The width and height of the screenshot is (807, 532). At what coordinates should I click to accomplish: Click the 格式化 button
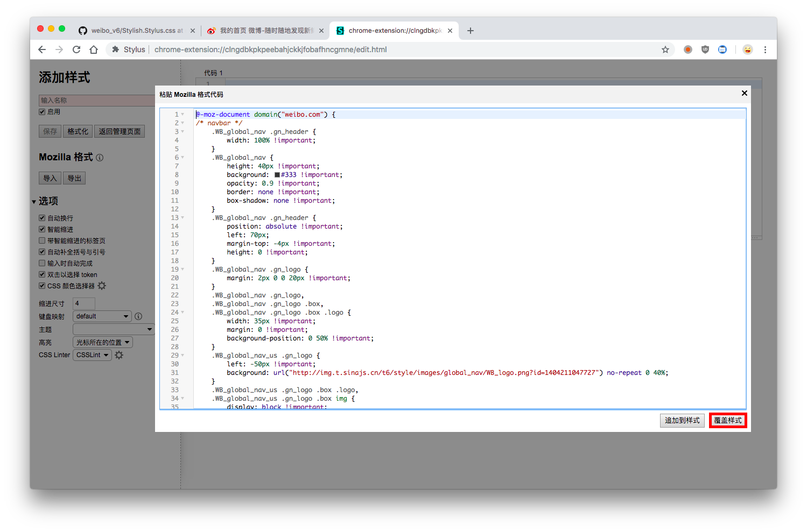78,131
